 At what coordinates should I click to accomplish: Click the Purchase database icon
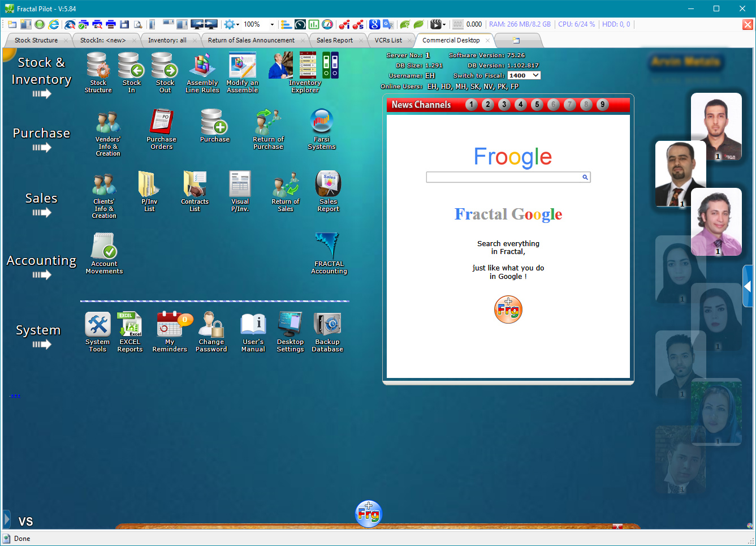point(214,126)
